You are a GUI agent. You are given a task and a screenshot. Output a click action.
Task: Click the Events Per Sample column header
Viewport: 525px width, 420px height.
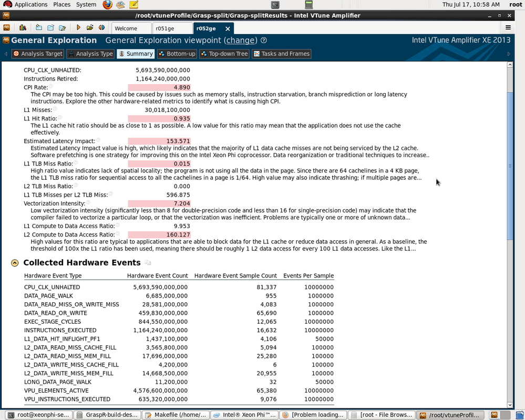308,275
